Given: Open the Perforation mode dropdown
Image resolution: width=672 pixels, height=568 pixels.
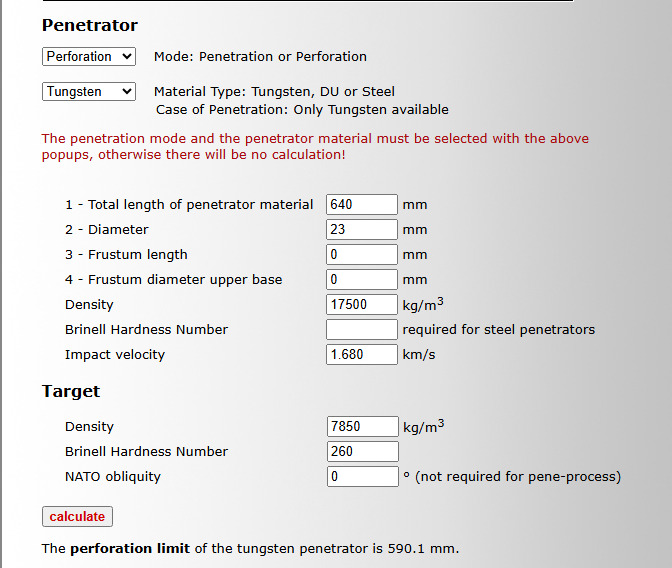Looking at the screenshot, I should click(88, 57).
